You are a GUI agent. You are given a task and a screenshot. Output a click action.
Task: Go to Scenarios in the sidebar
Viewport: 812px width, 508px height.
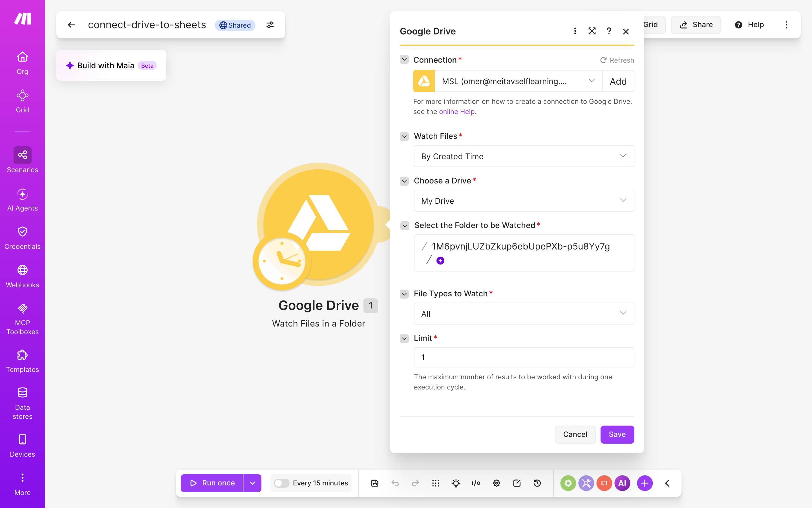(23, 160)
